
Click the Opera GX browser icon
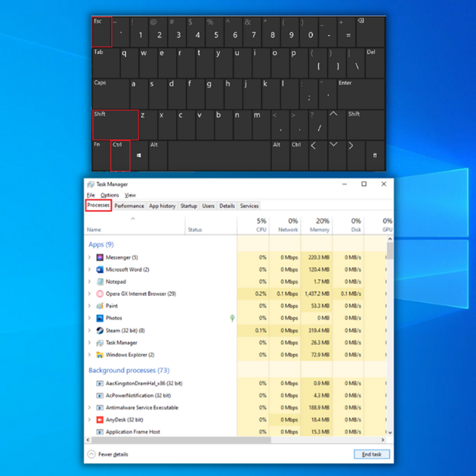(100, 294)
